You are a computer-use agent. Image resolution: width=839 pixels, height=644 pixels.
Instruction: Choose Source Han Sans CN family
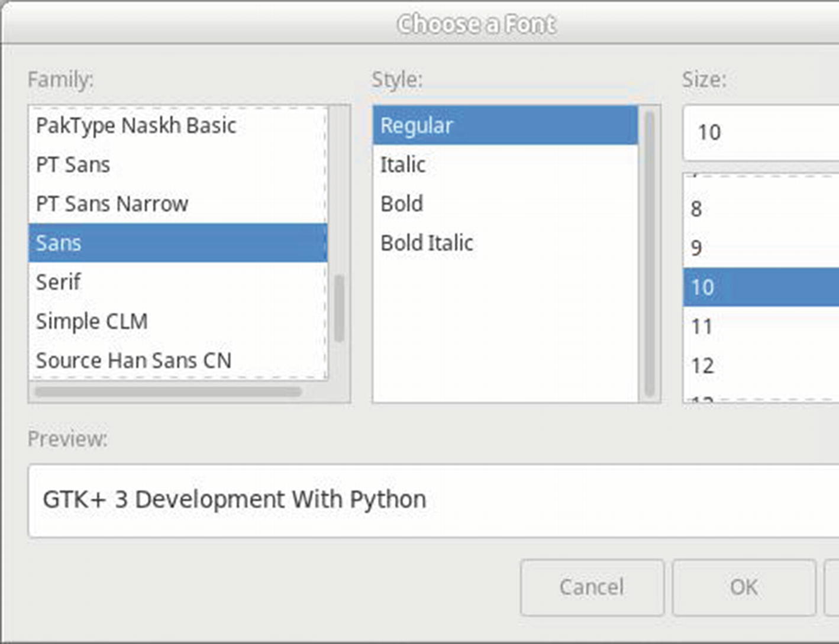tap(133, 361)
